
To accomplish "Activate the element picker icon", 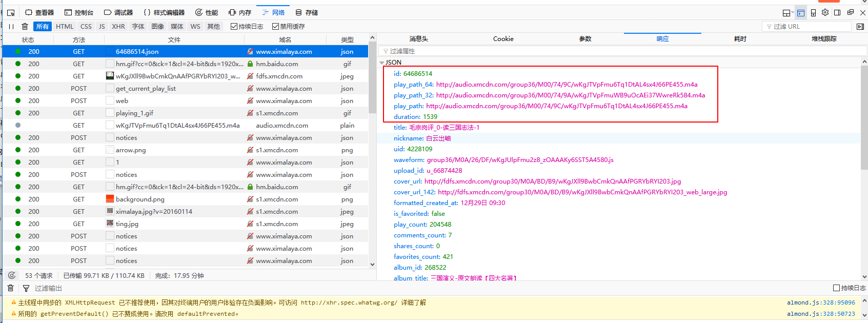I will [x=11, y=13].
